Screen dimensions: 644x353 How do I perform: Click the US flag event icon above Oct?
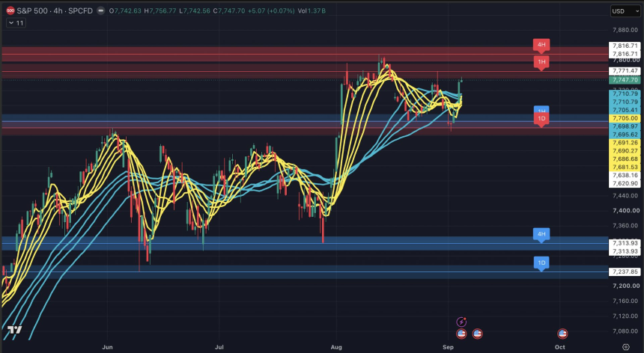coord(562,334)
